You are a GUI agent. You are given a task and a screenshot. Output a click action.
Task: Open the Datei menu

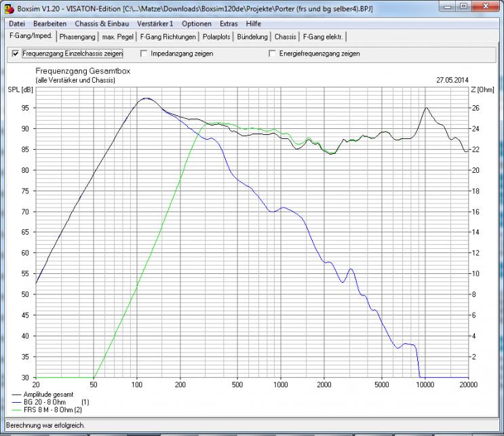[17, 24]
